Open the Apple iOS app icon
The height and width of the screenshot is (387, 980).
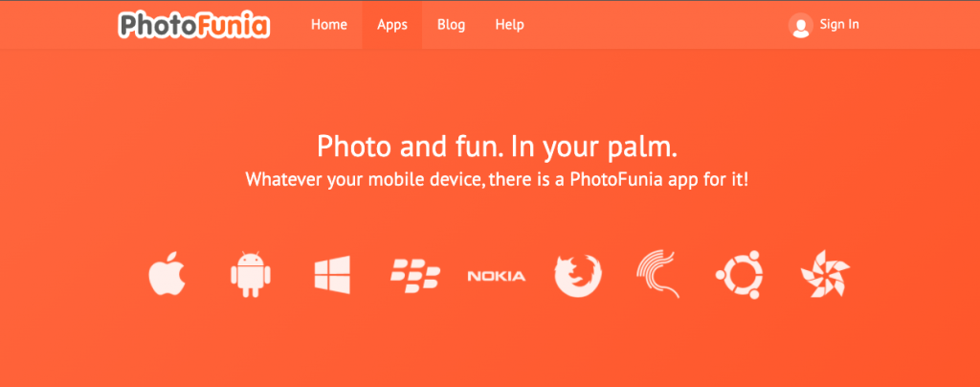point(167,274)
